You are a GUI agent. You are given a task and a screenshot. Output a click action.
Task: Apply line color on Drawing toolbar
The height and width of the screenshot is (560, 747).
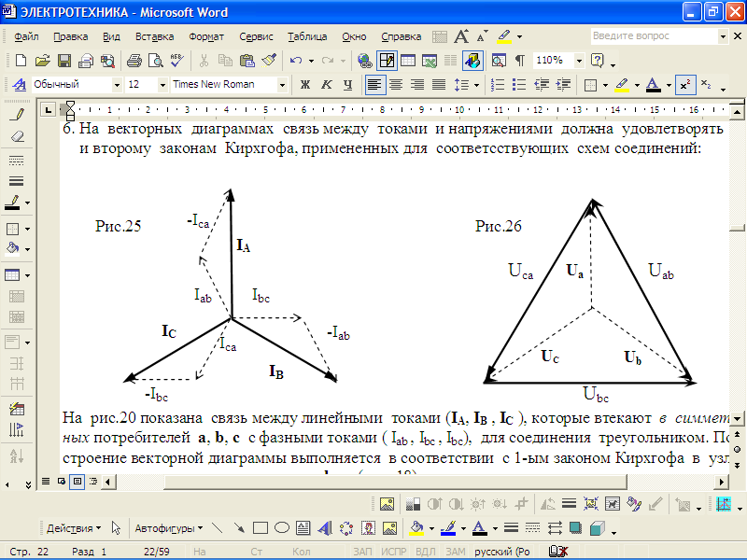(448, 528)
